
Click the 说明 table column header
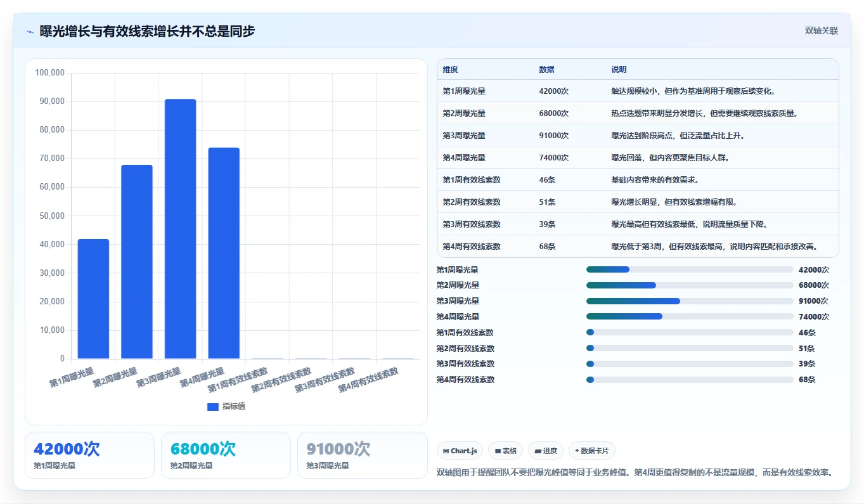click(619, 70)
